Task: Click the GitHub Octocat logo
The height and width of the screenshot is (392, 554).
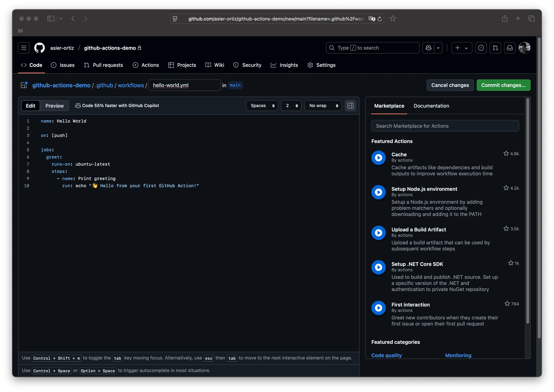Action: pos(39,48)
